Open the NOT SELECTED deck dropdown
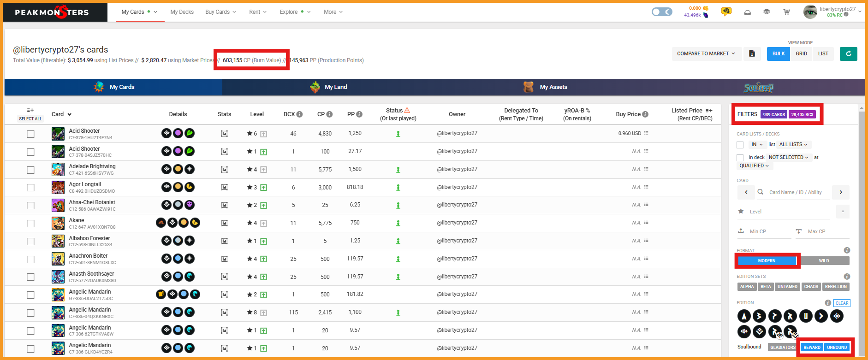Viewport: 868px width, 360px height. tap(789, 158)
